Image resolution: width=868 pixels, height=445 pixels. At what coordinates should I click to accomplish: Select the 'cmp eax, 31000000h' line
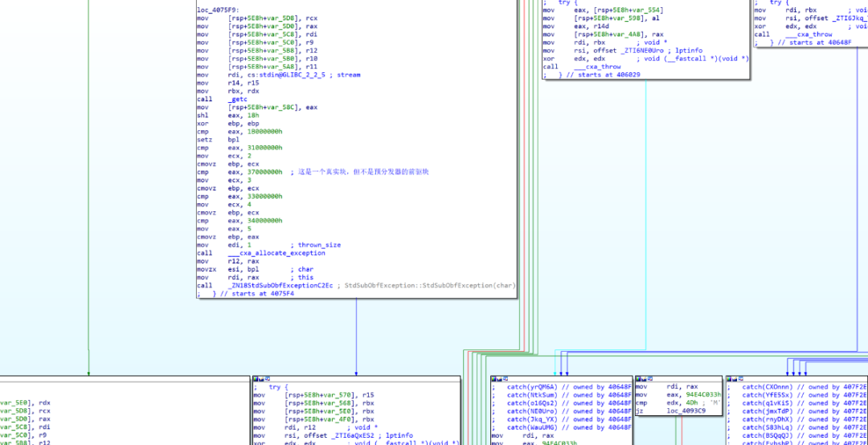[240, 148]
